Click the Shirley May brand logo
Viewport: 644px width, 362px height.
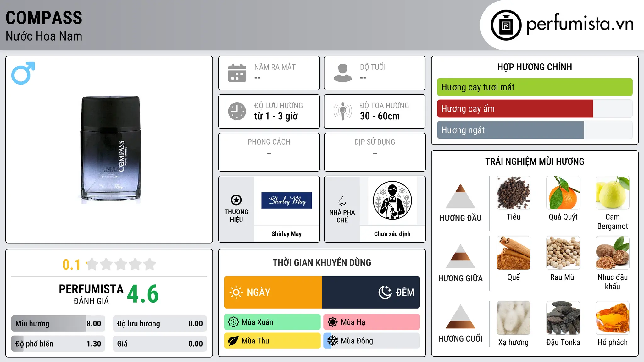286,200
